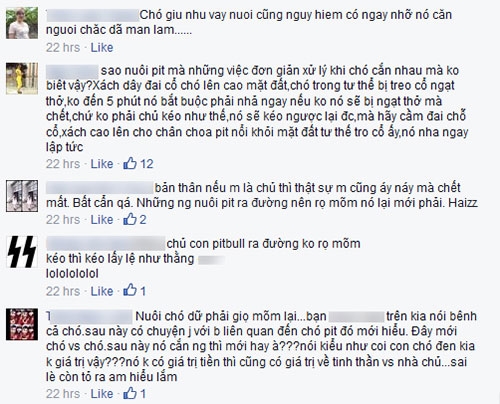Open the blurred author name before 'bản thân nếu'
500x404 pixels.
click(x=100, y=188)
